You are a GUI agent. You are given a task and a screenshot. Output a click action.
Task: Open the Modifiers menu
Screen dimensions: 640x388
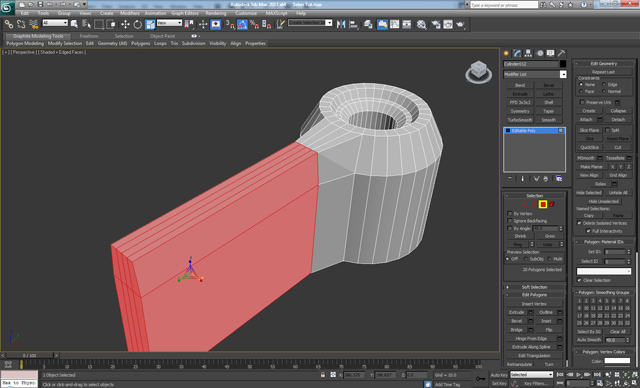[x=130, y=13]
